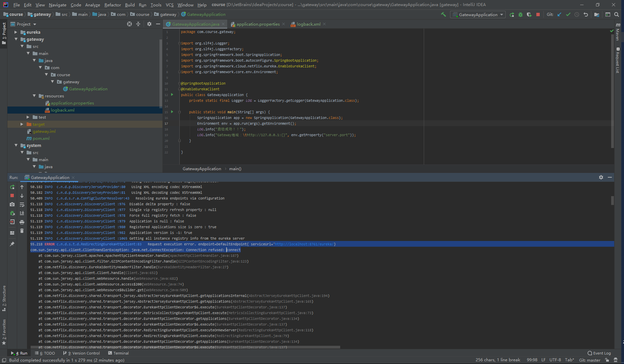The image size is (624, 364).
Task: Click the Build project hammer icon
Action: (443, 14)
